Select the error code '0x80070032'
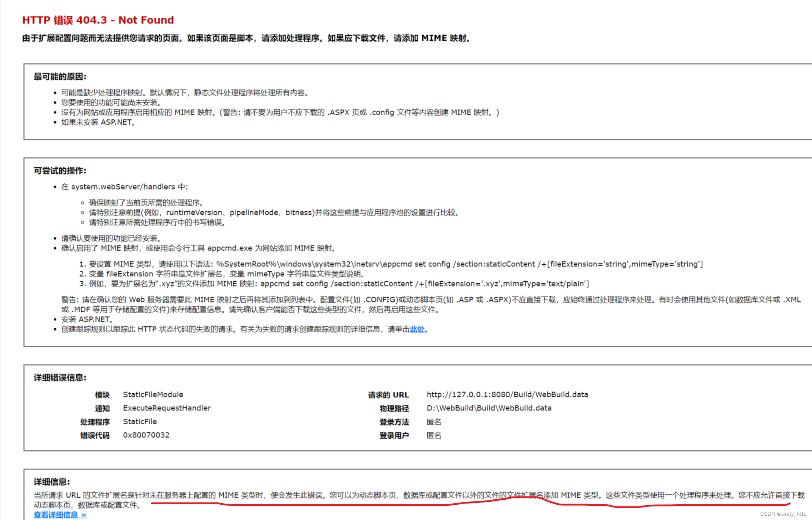This screenshot has height=520, width=812. coord(146,435)
